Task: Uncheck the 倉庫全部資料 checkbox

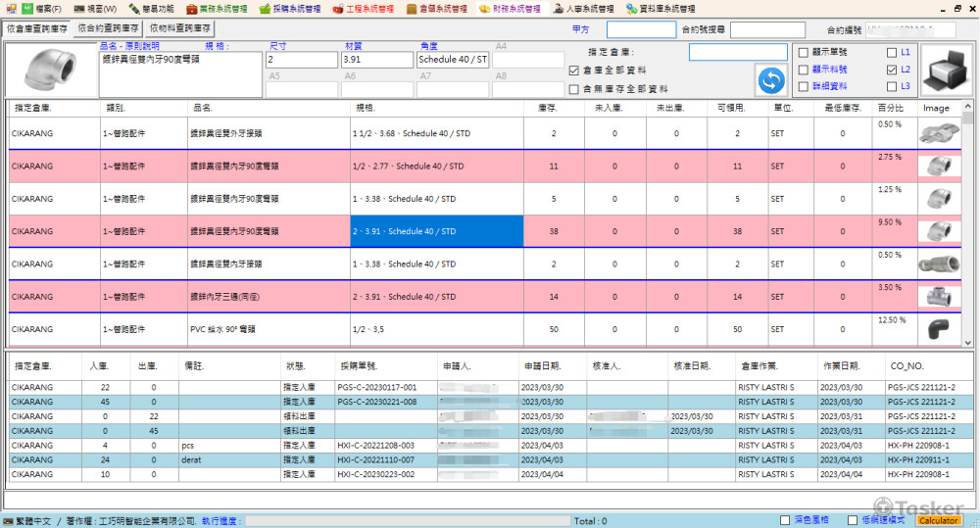Action: [574, 71]
